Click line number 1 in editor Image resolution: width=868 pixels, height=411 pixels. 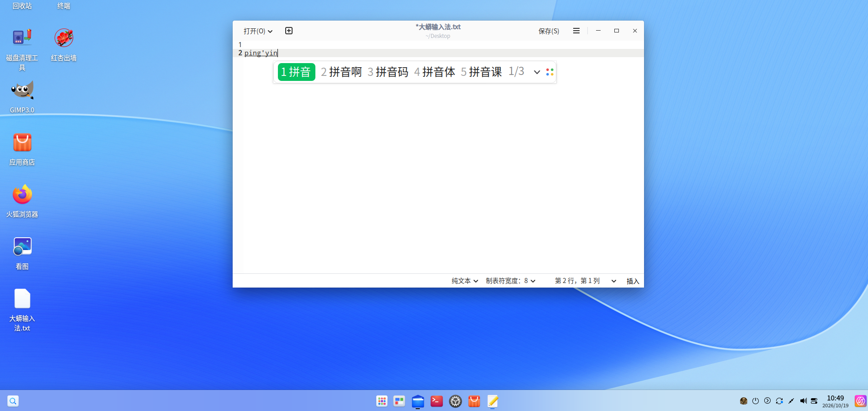pyautogui.click(x=240, y=44)
